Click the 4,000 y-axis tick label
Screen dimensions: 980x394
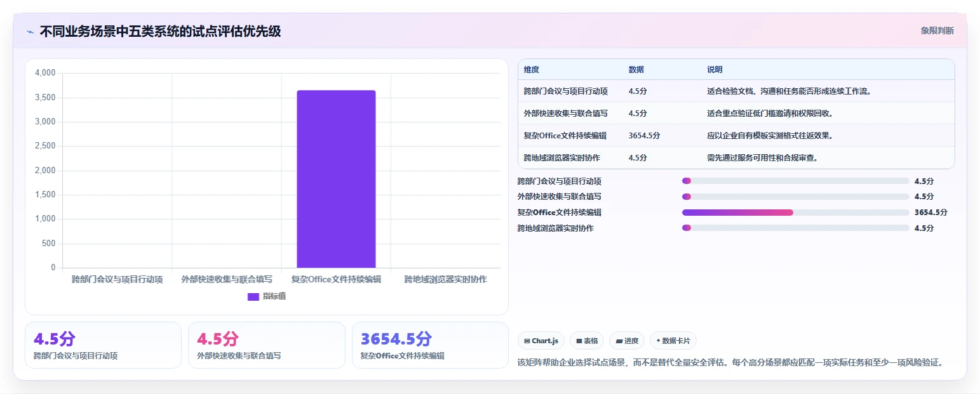point(46,74)
